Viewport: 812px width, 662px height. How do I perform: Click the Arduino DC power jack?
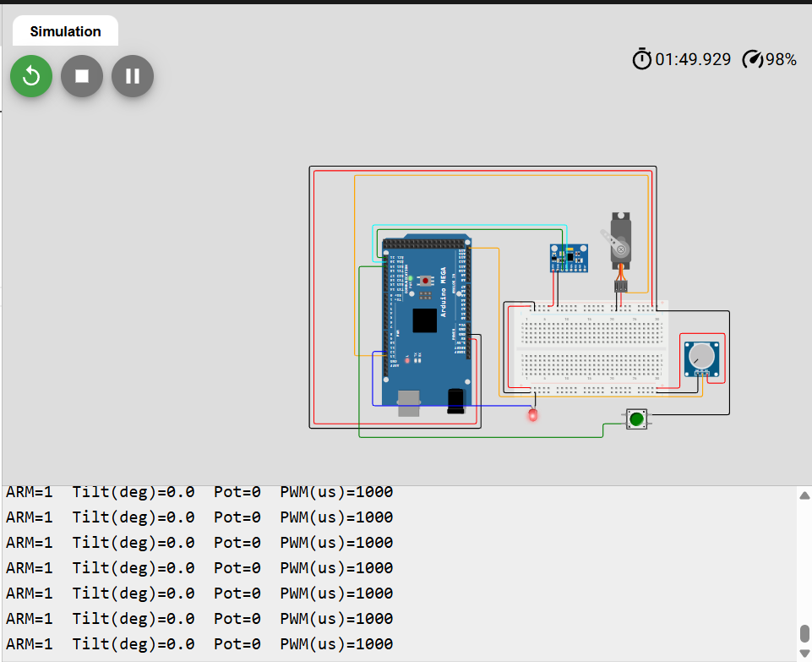(456, 400)
